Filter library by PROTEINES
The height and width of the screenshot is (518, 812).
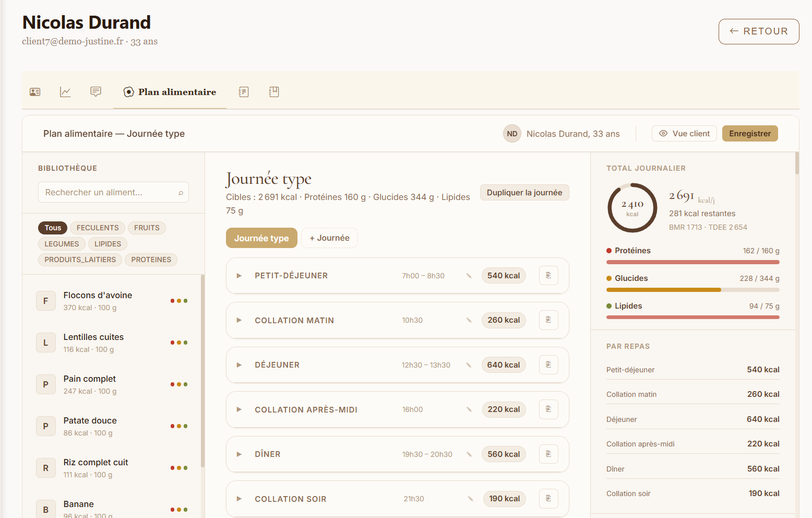[x=151, y=260]
